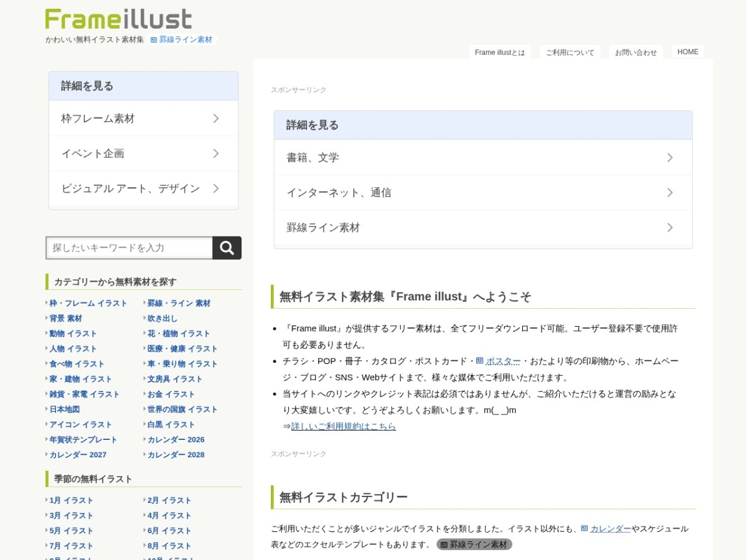This screenshot has width=747, height=560.
Task: Open 3月 イラスト seasonal link
Action: [x=71, y=515]
